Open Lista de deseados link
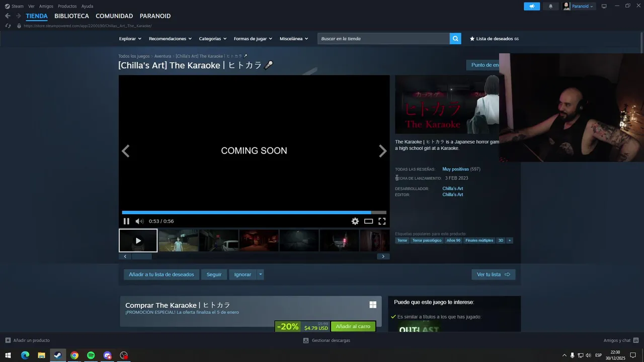This screenshot has width=644, height=362. pyautogui.click(x=494, y=39)
